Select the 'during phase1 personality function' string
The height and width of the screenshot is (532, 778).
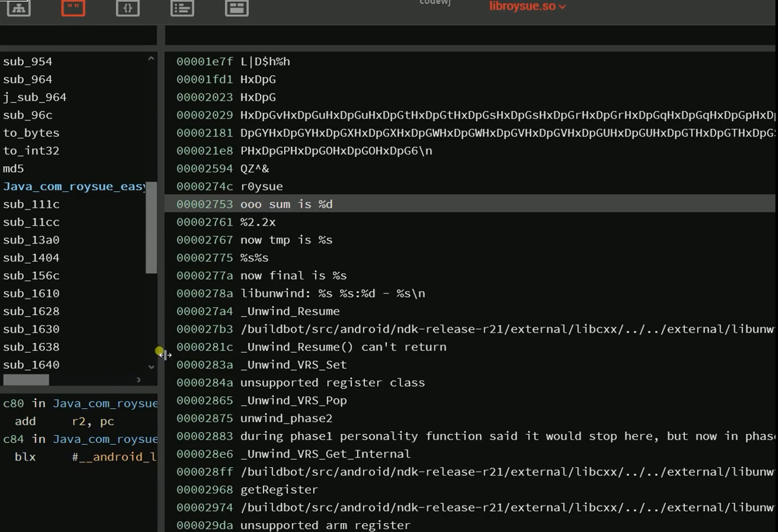(469, 436)
